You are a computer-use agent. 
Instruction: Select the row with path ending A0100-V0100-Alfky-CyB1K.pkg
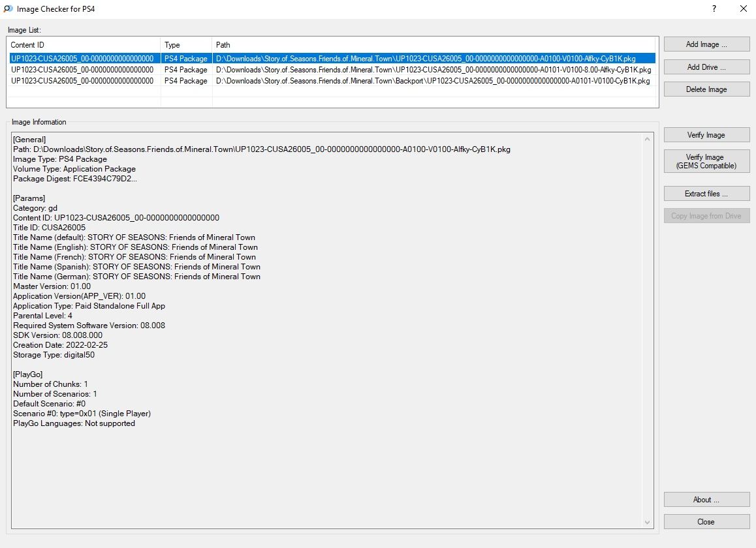pyautogui.click(x=332, y=58)
